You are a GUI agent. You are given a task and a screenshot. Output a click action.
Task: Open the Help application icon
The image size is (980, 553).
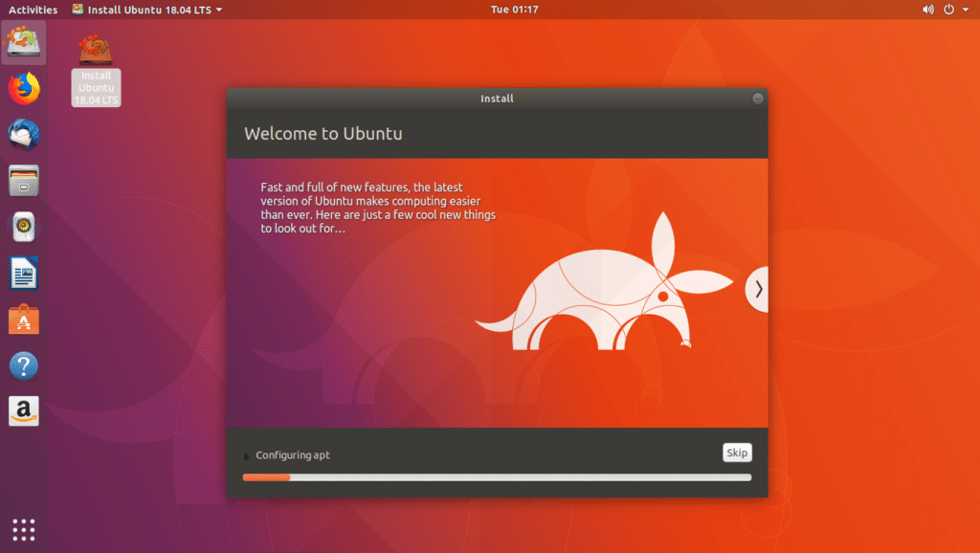[23, 365]
